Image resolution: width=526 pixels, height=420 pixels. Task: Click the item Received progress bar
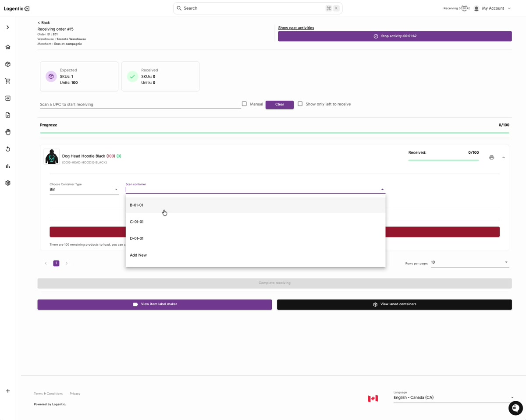[x=443, y=160]
